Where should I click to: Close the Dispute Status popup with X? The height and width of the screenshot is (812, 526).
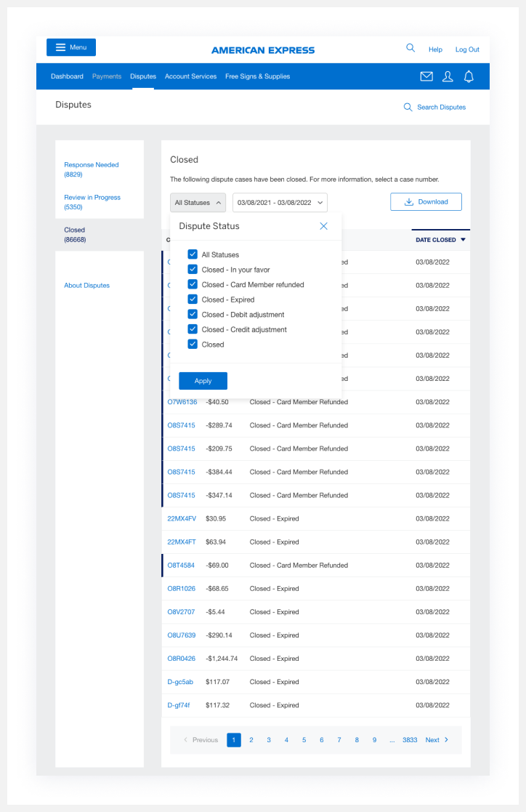coord(323,226)
